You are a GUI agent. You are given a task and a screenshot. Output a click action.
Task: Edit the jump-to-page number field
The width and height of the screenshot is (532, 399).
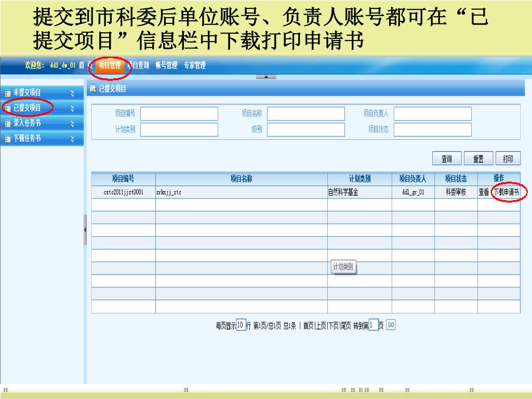pyautogui.click(x=373, y=325)
